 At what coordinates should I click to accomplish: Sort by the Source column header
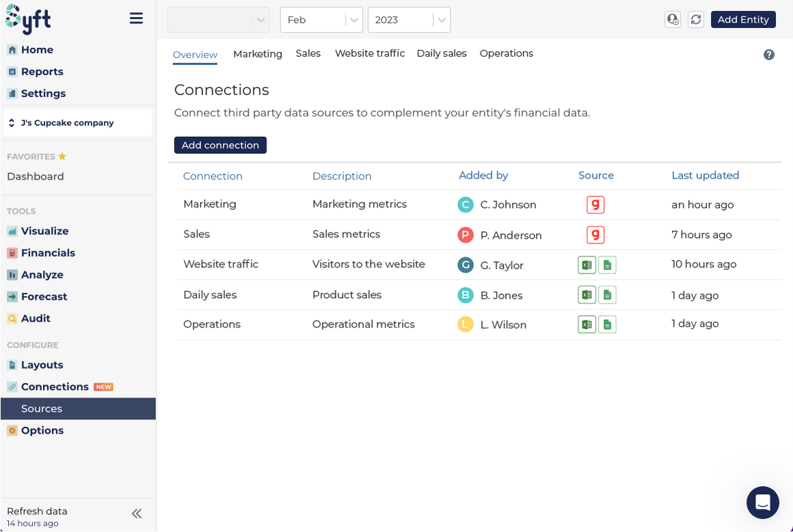[595, 176]
